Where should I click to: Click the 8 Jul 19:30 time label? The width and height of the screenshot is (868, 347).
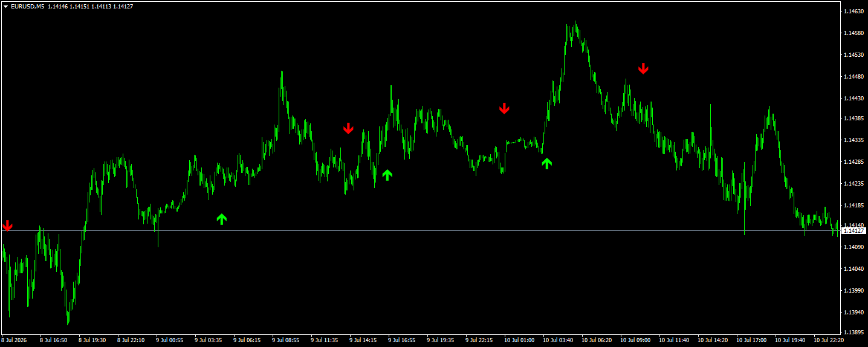92,340
